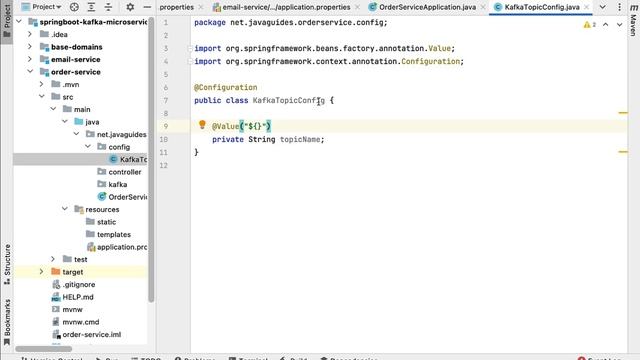
Task: Click the @Configuration annotation
Action: pyautogui.click(x=226, y=87)
